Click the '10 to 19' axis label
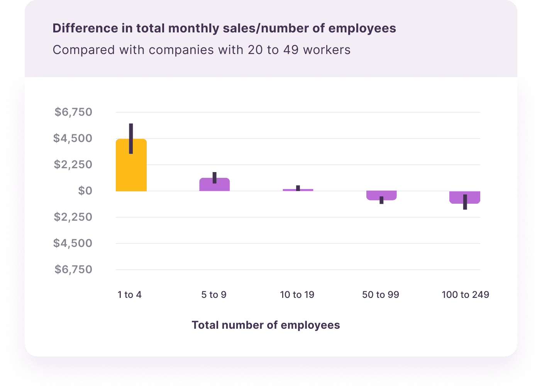The width and height of the screenshot is (542, 392). point(297,295)
